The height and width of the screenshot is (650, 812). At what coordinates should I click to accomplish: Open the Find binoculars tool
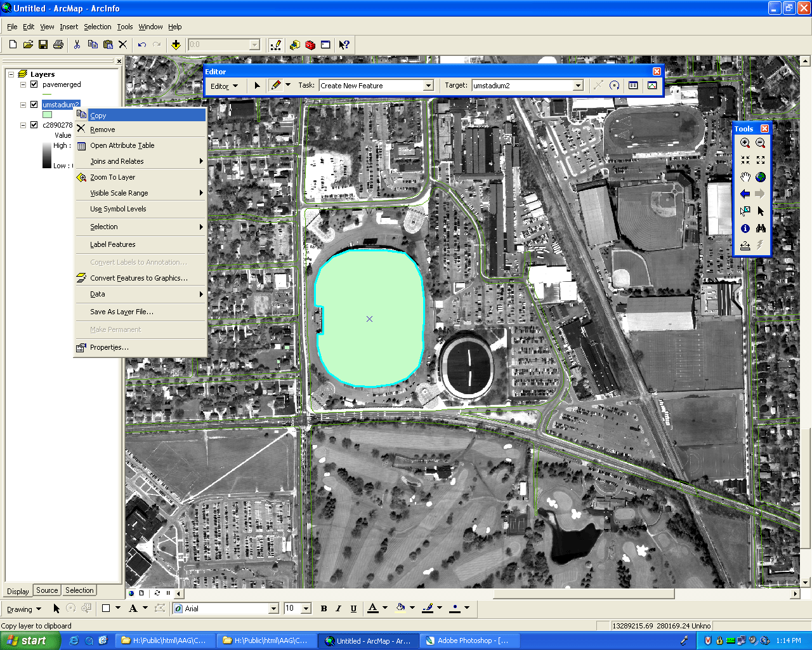pos(761,229)
